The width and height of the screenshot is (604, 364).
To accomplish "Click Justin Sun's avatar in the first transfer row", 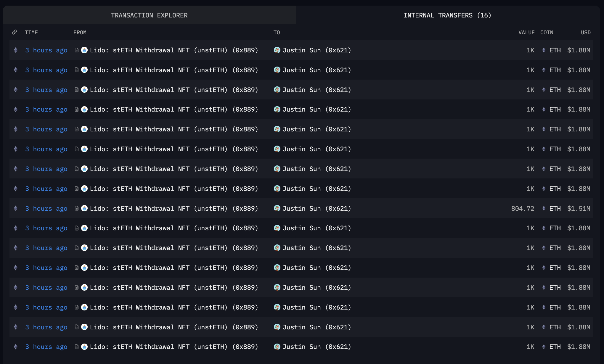I will 277,50.
